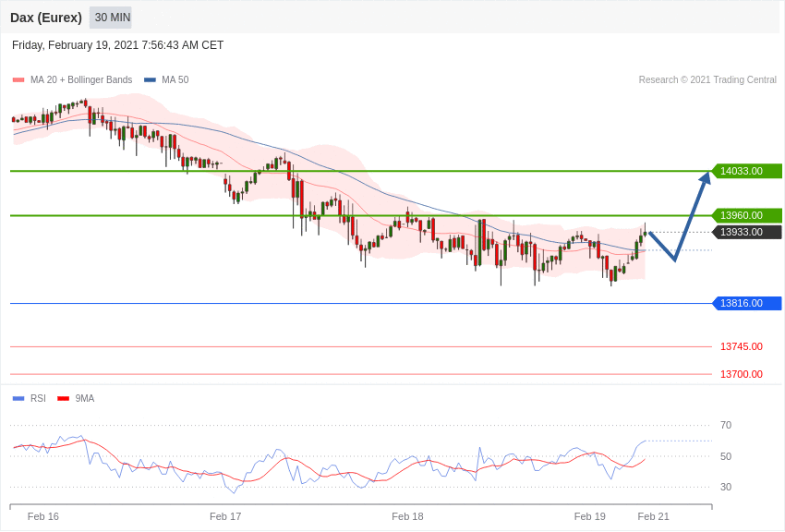Click the 9MA legend label

(85, 398)
